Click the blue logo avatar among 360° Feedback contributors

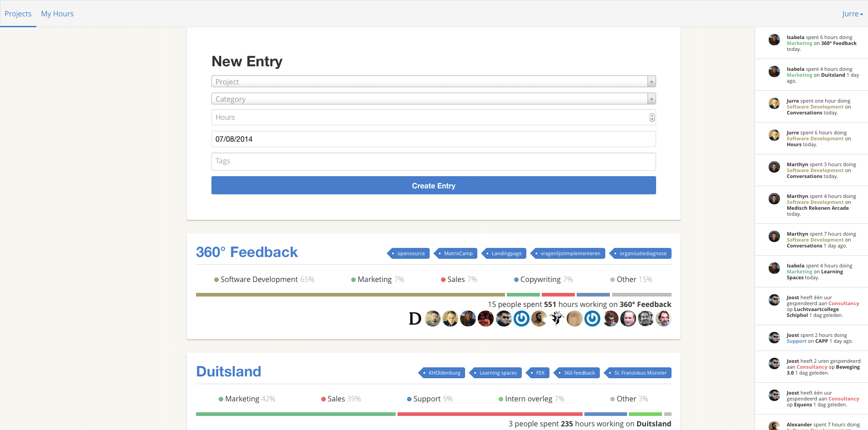coord(521,318)
